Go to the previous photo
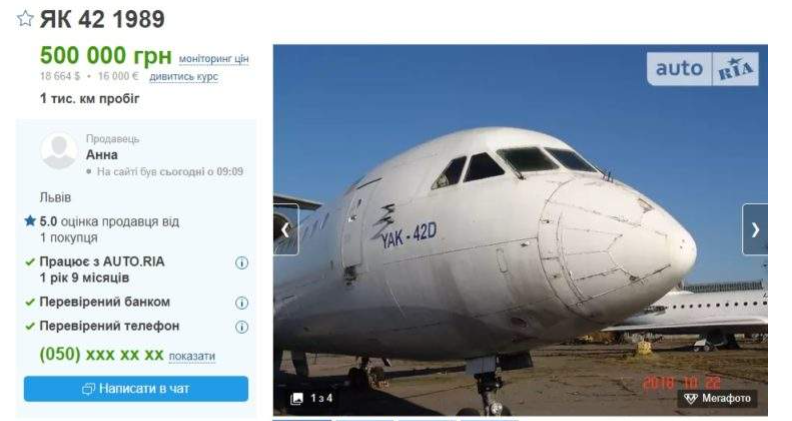Screen dimensions: 792x421 285,230
